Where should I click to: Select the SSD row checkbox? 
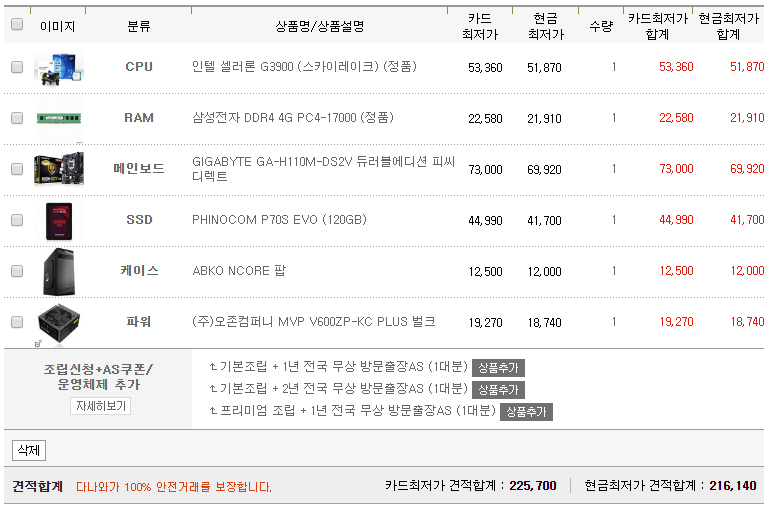(17, 220)
